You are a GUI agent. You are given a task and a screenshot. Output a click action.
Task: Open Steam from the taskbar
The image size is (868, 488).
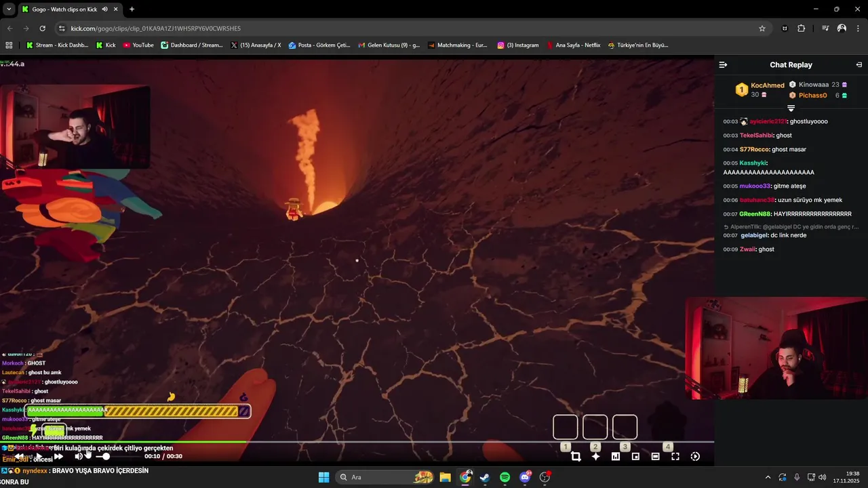point(485,477)
